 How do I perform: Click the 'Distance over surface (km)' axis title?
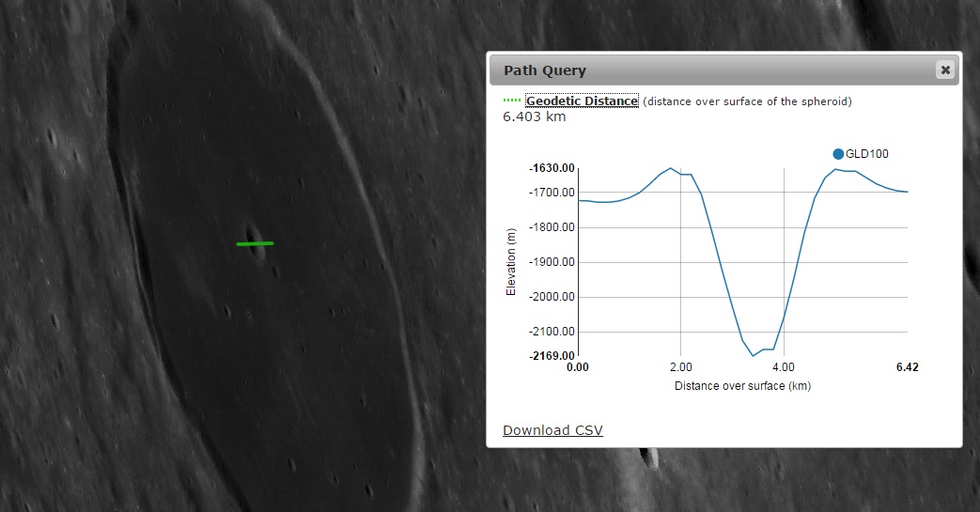coord(742,386)
